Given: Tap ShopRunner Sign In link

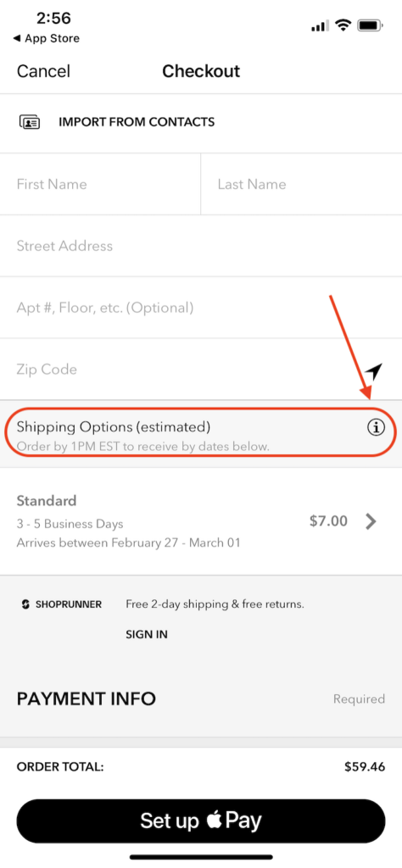Looking at the screenshot, I should pyautogui.click(x=147, y=634).
